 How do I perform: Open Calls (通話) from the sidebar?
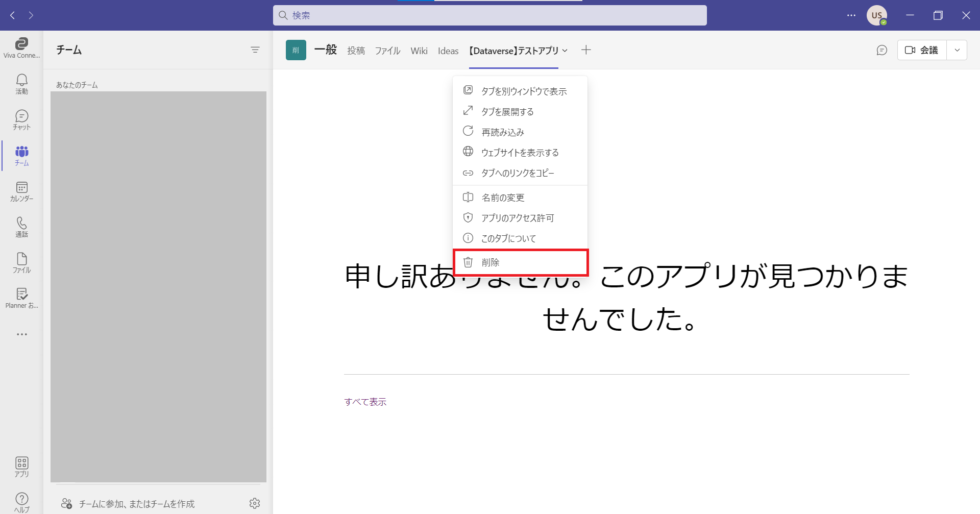(21, 227)
